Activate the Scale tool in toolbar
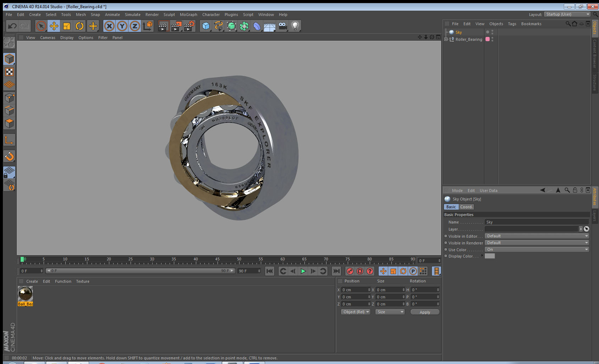 pos(67,26)
